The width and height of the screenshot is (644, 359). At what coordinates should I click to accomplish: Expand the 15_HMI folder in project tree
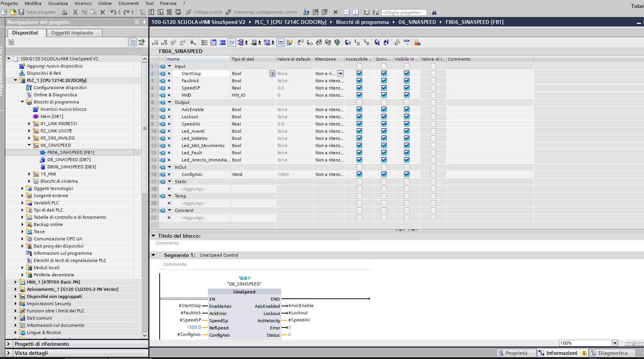click(29, 174)
